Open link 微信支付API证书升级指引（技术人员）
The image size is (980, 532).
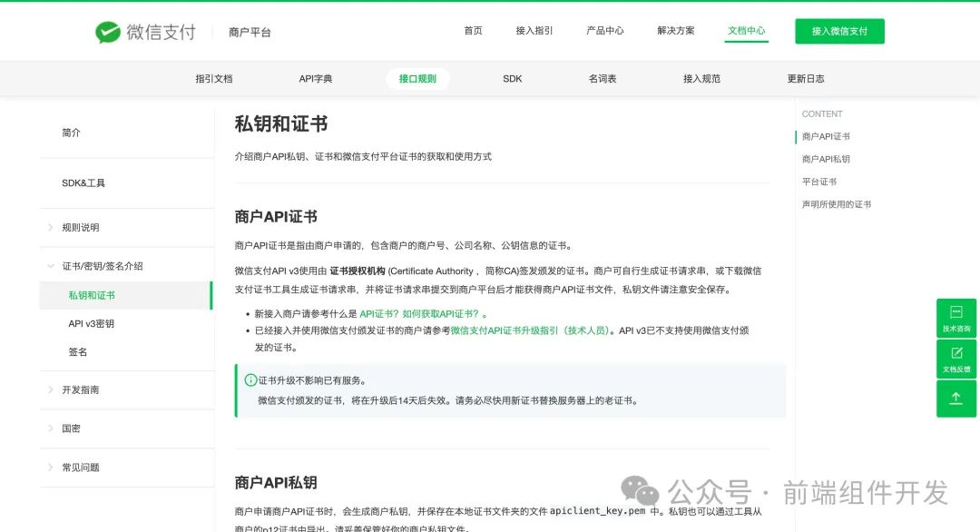tap(529, 330)
